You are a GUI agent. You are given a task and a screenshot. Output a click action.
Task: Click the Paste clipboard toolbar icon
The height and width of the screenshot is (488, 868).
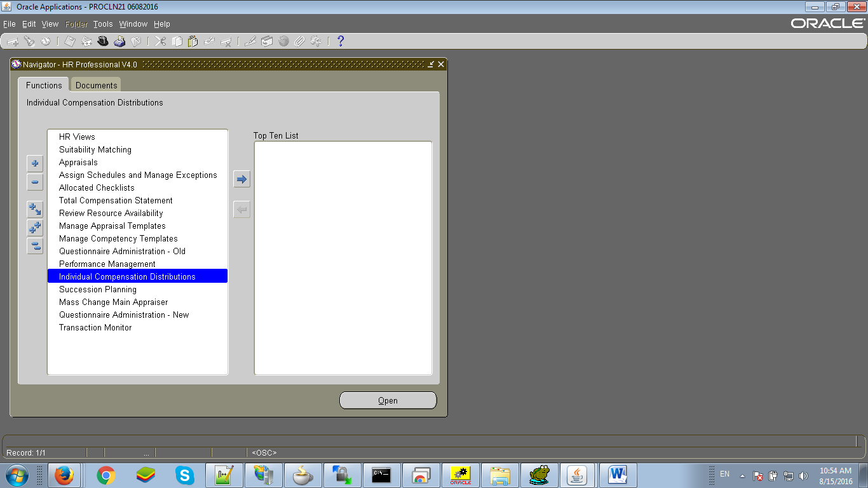(x=193, y=41)
